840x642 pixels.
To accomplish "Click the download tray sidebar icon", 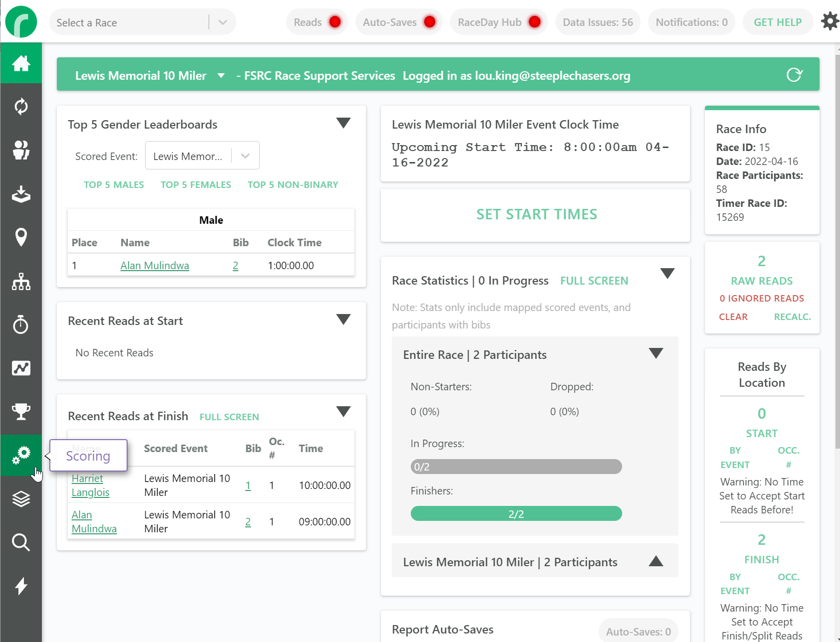I will click(21, 194).
